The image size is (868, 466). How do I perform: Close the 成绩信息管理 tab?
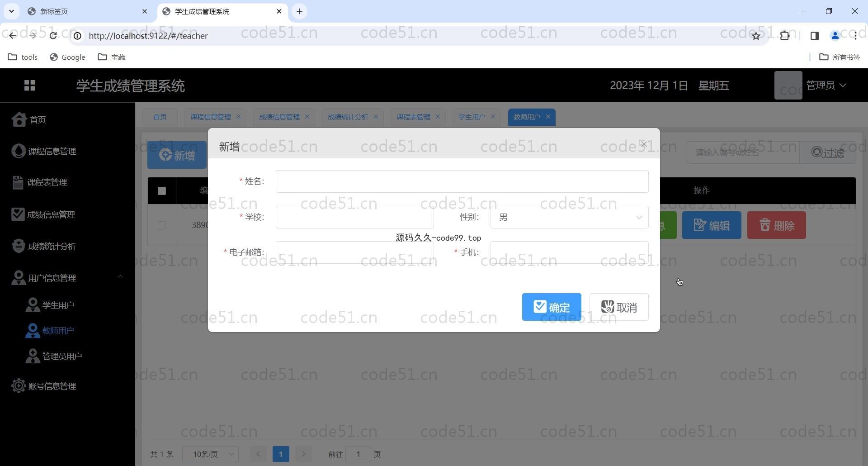307,117
